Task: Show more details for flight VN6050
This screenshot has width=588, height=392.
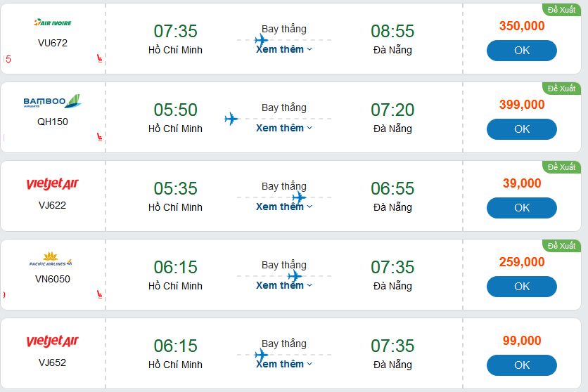Action: click(x=283, y=285)
